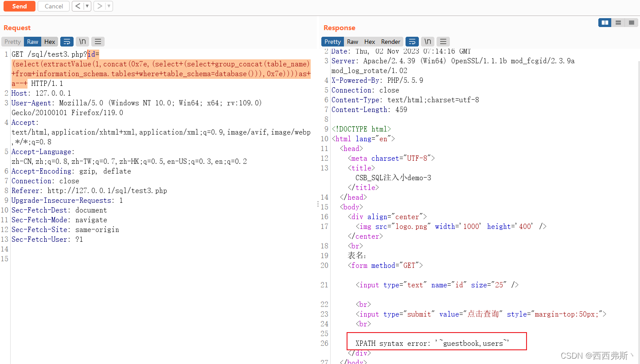Click the Connection: close request header
Viewport: 640px width, 364px height.
45,181
